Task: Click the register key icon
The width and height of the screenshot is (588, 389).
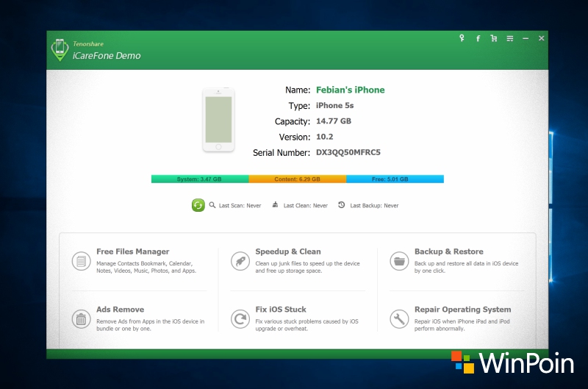Action: click(462, 38)
